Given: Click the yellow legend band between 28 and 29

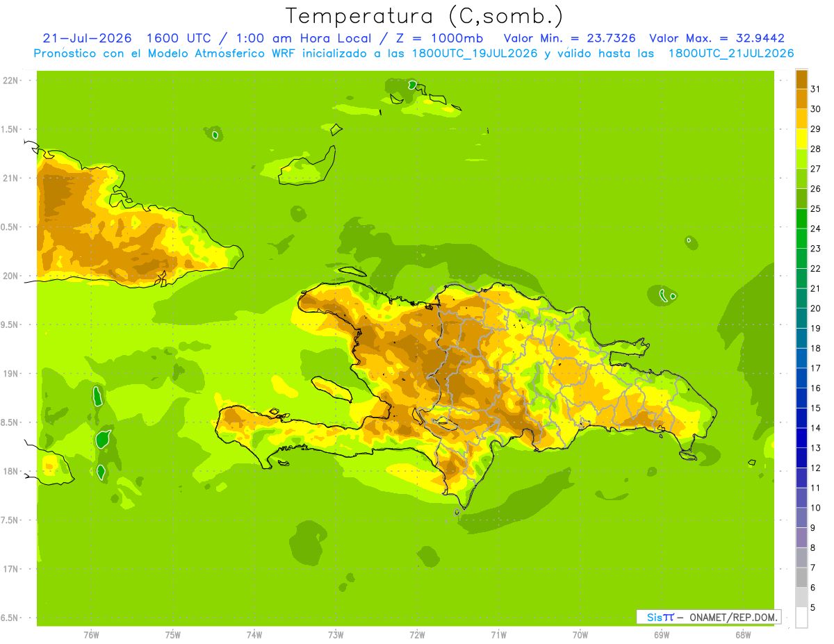Looking at the screenshot, I should click(801, 138).
